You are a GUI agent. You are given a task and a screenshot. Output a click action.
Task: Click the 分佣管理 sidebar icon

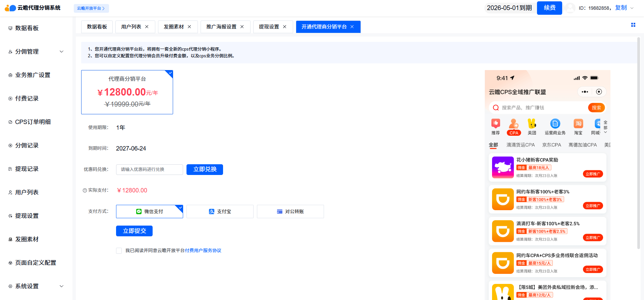coord(10,52)
